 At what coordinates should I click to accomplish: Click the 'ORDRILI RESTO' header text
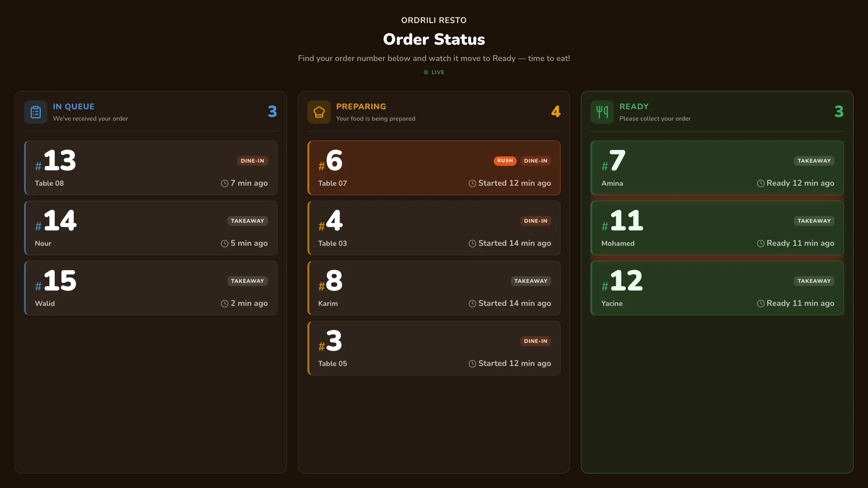pyautogui.click(x=434, y=20)
